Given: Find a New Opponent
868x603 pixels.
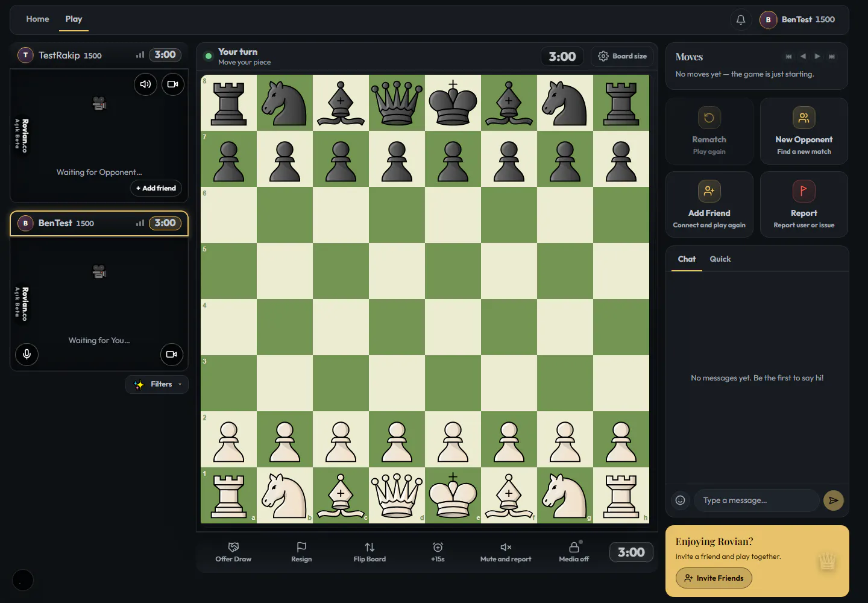Looking at the screenshot, I should pos(804,131).
